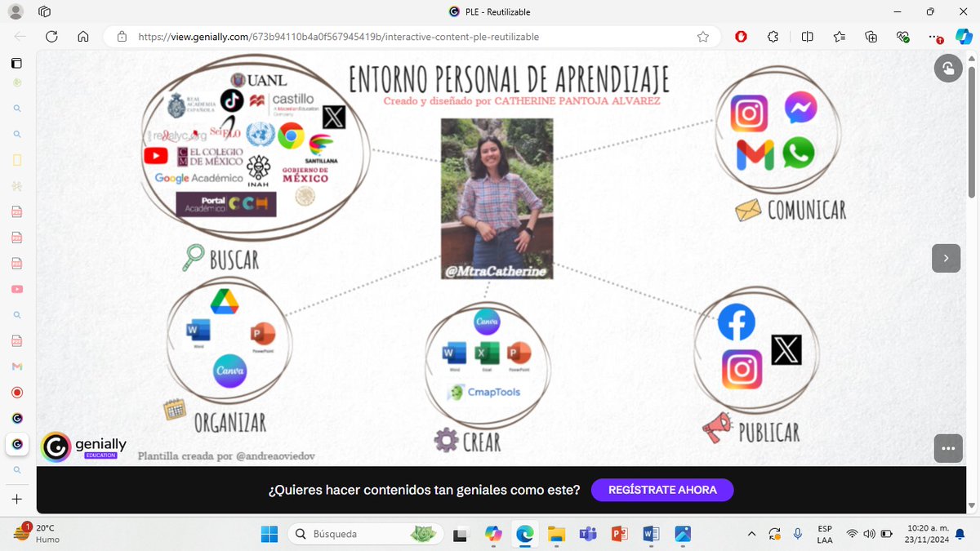This screenshot has height=551, width=980.
Task: Click the CmapTools logo in Crear
Action: point(483,393)
